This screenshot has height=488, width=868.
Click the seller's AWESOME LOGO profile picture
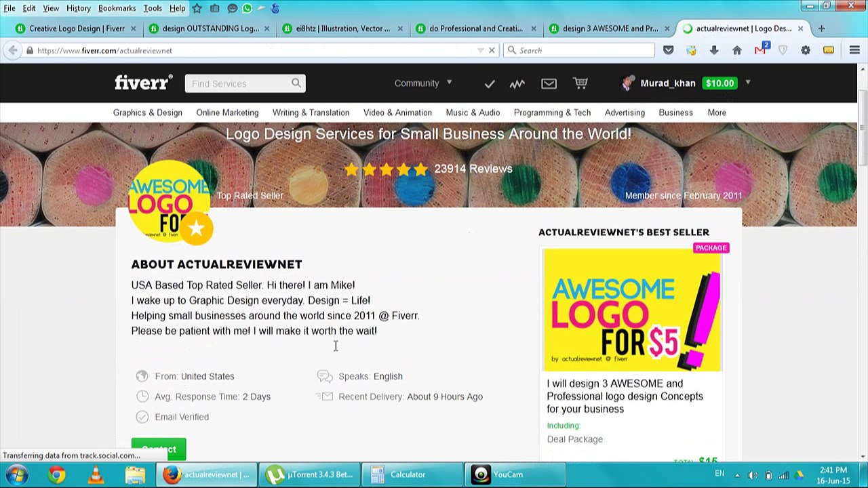click(170, 201)
